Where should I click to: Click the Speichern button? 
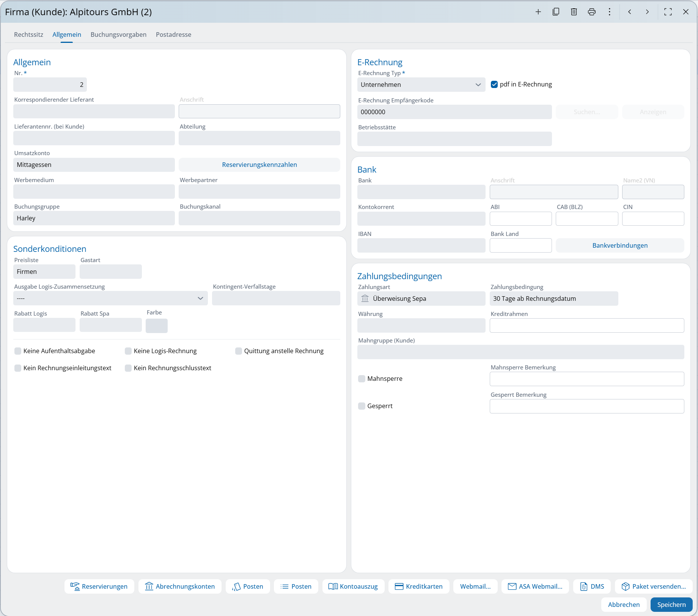(671, 605)
